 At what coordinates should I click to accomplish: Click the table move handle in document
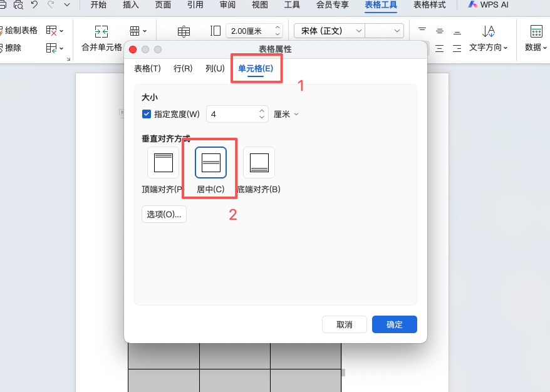(122, 113)
